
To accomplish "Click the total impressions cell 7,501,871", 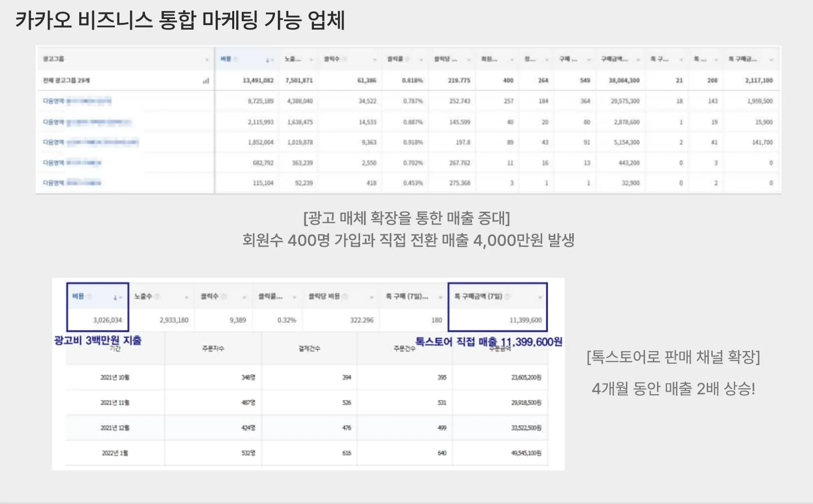I will (299, 80).
